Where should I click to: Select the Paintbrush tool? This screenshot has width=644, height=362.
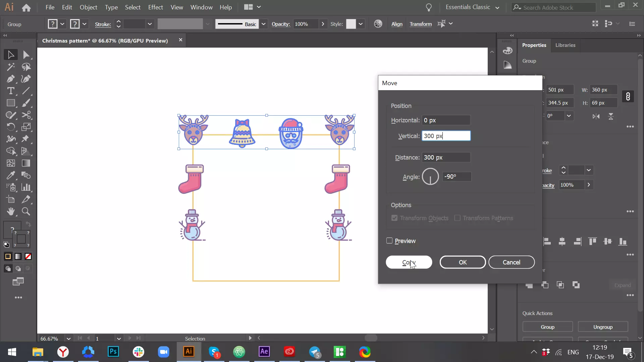point(26,103)
